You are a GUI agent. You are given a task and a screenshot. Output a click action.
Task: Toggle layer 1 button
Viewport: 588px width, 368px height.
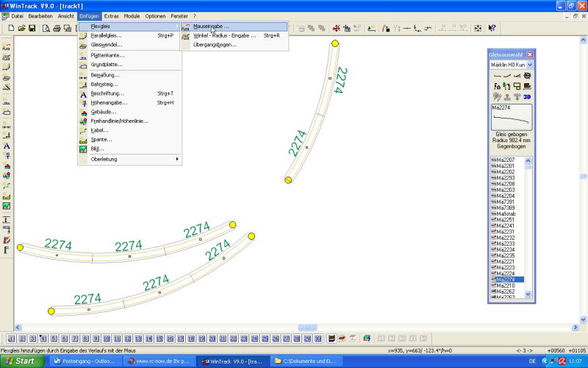(x=11, y=339)
